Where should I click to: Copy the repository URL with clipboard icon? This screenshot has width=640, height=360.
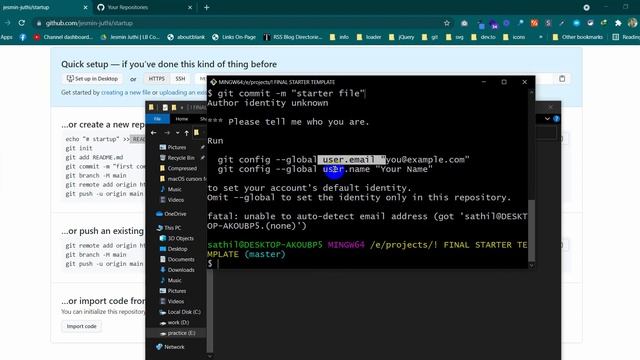click(562, 79)
